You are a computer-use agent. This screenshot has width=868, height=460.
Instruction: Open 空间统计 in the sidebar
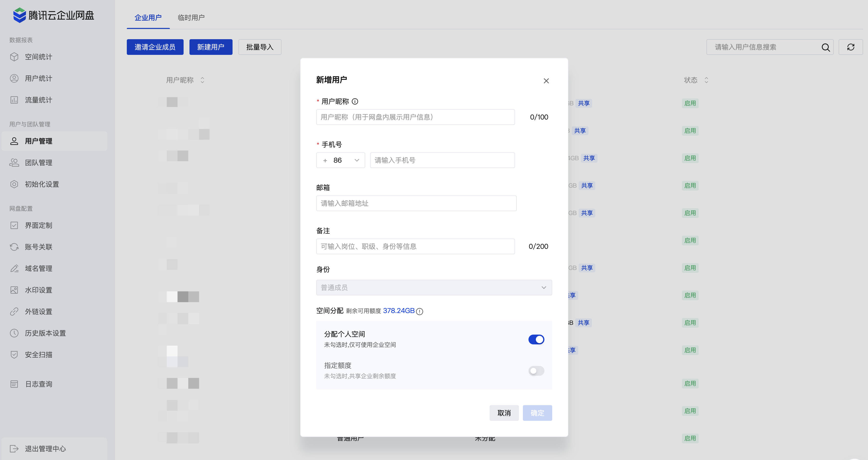coord(38,57)
